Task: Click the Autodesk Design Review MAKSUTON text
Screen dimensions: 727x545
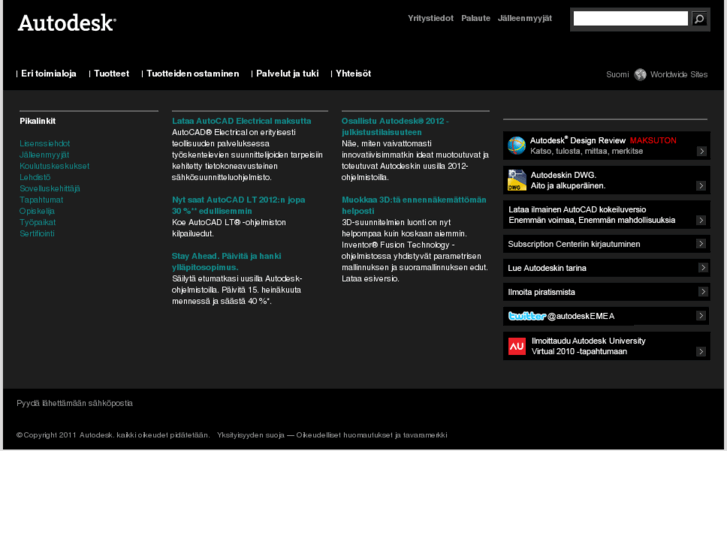Action: tap(603, 141)
